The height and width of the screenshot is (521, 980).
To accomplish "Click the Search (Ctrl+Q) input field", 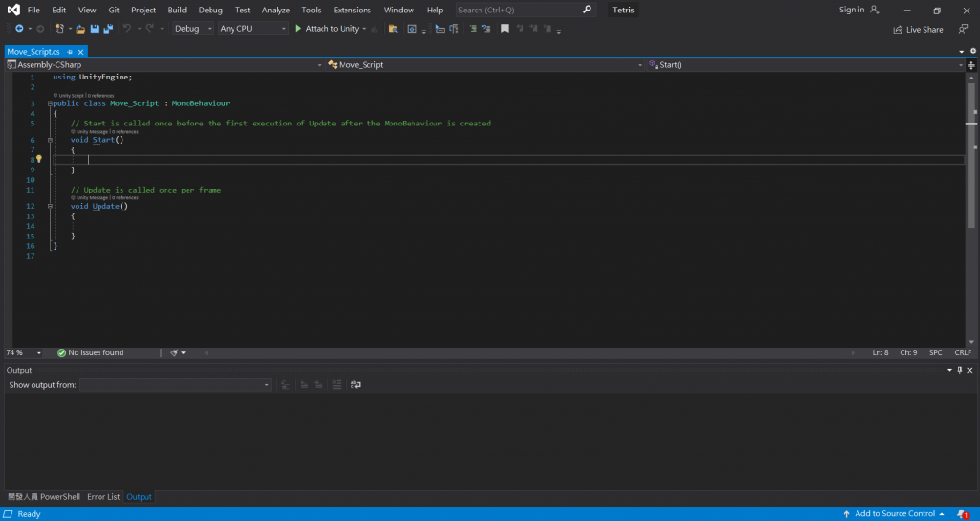I will coord(519,10).
